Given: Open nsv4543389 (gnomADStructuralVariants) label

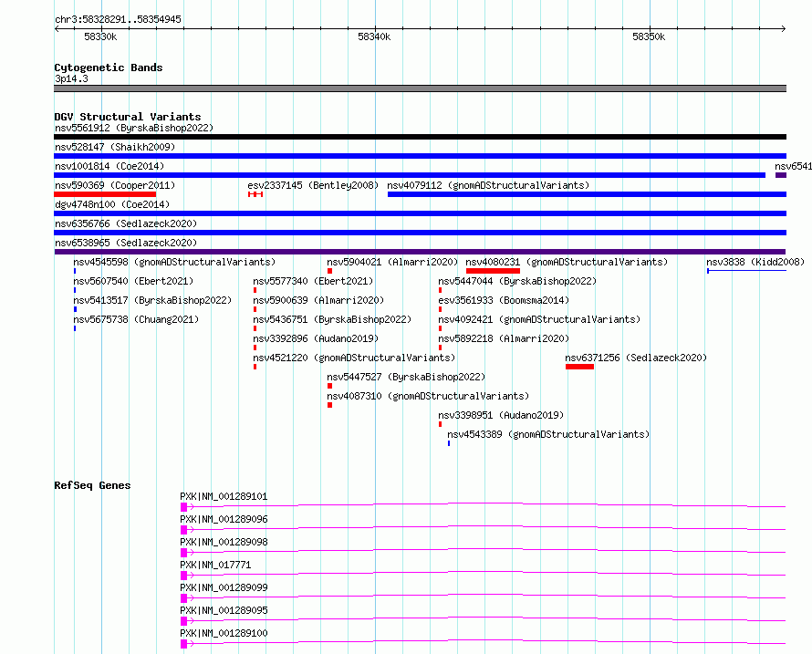Looking at the screenshot, I should (548, 434).
